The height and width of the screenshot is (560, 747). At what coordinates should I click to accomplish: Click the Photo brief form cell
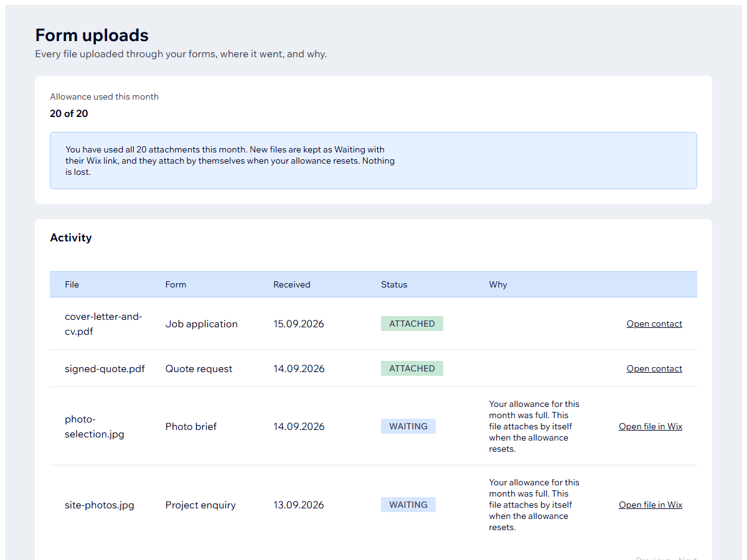191,426
